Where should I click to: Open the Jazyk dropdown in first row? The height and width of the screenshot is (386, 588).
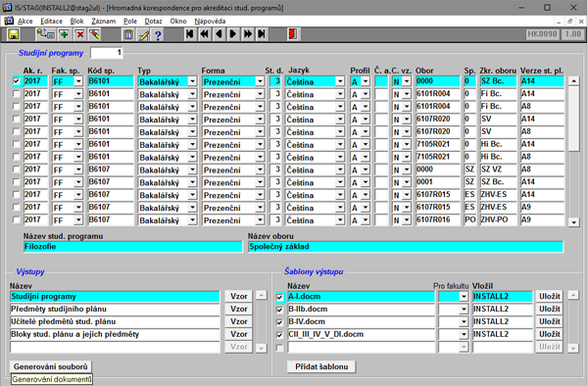(340, 81)
